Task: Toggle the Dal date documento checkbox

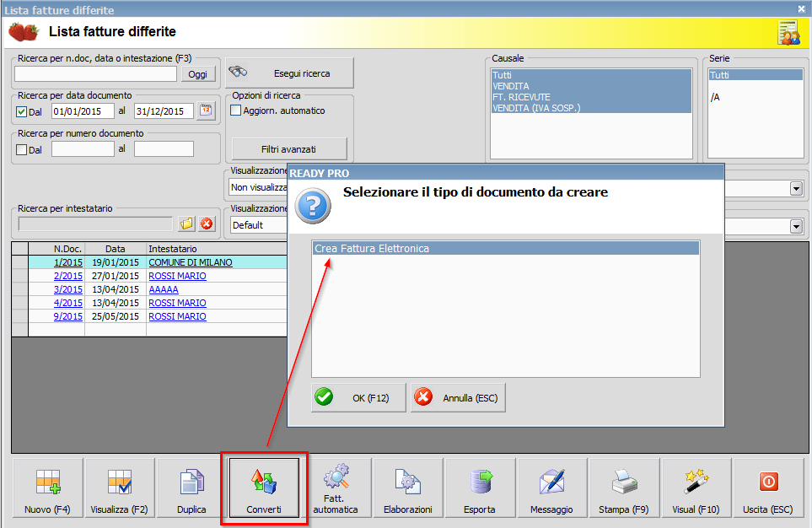Action: pyautogui.click(x=22, y=111)
